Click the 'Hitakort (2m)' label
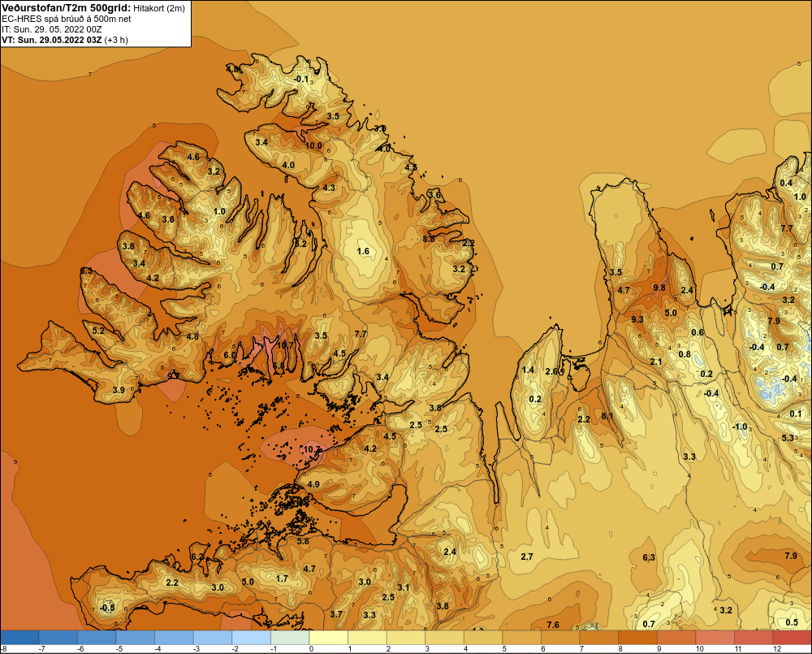The height and width of the screenshot is (654, 812). (x=159, y=8)
